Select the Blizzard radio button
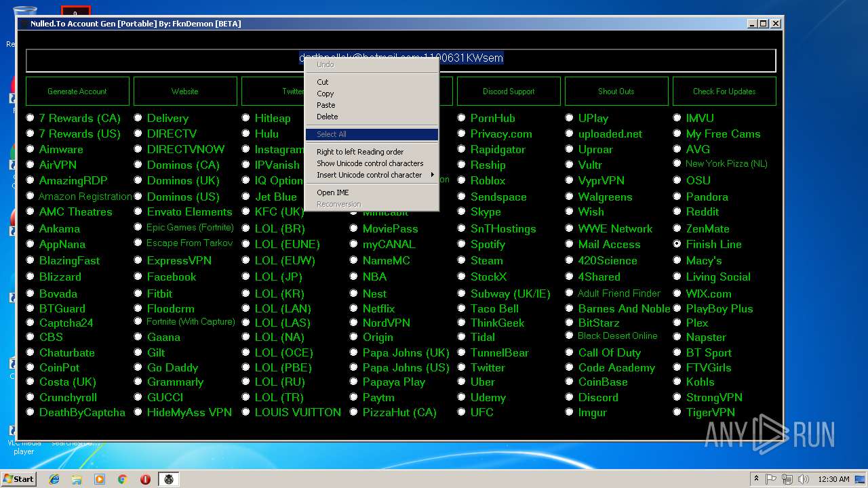The width and height of the screenshot is (868, 488). [x=30, y=277]
